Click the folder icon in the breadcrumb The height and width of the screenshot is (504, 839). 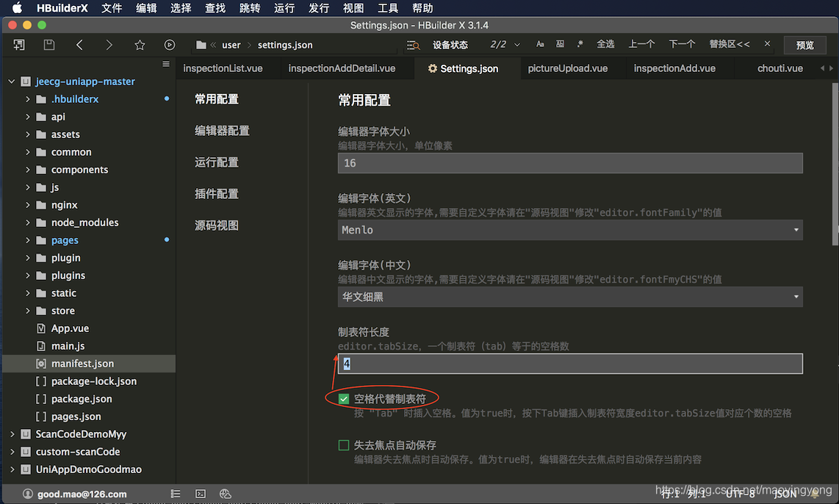pyautogui.click(x=201, y=45)
